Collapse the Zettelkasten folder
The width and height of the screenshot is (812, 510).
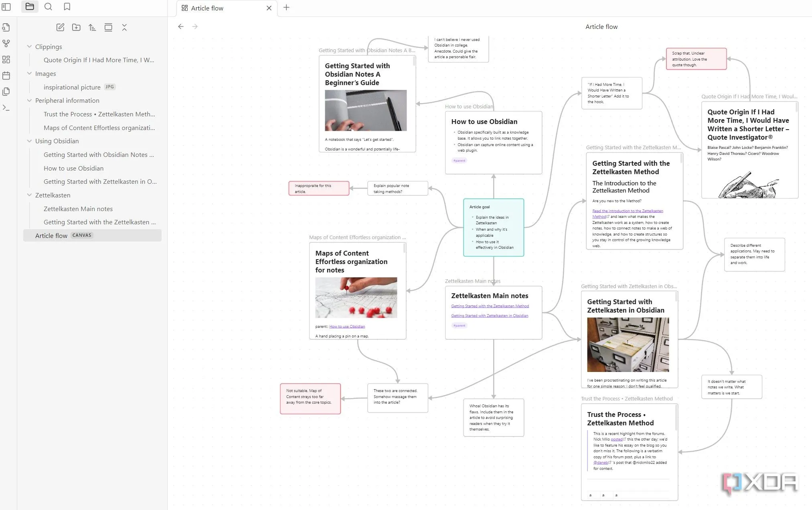(x=29, y=195)
